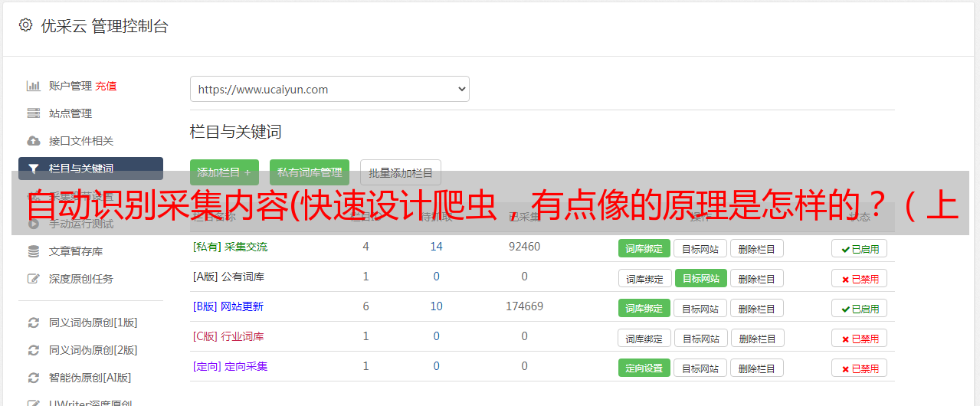Click the refresh icon for 同义词伪原创[1版]
Screen dimensions: 980x406
coord(33,323)
